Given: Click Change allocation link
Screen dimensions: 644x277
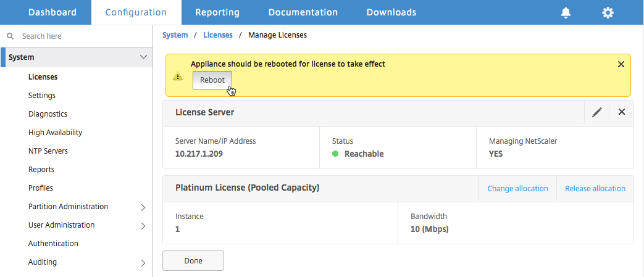Looking at the screenshot, I should 517,188.
